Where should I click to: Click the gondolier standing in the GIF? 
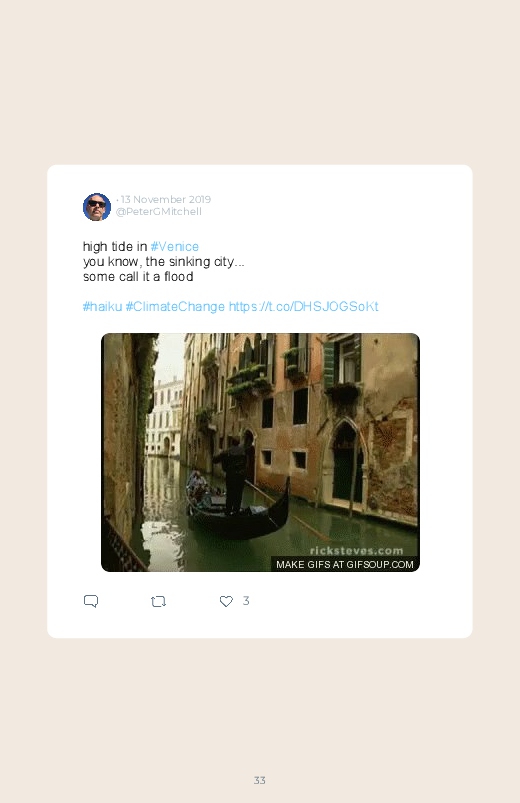[235, 474]
